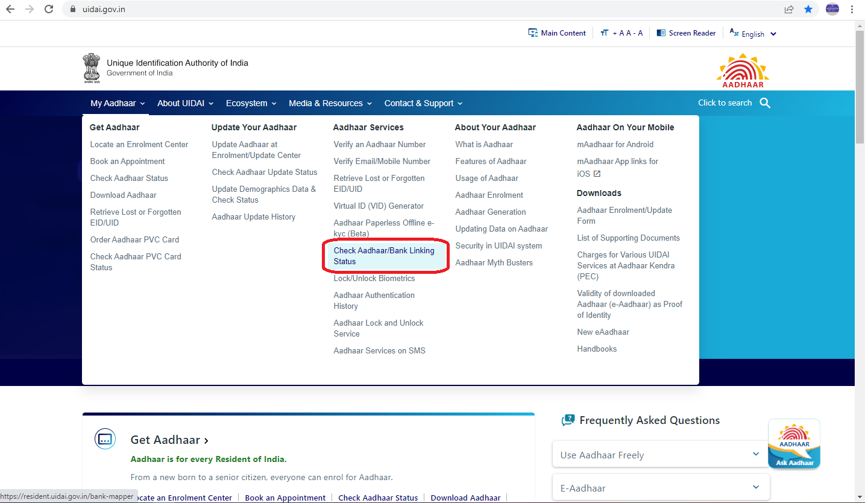Expand the Media & Resources menu
The width and height of the screenshot is (868, 503).
click(x=330, y=103)
